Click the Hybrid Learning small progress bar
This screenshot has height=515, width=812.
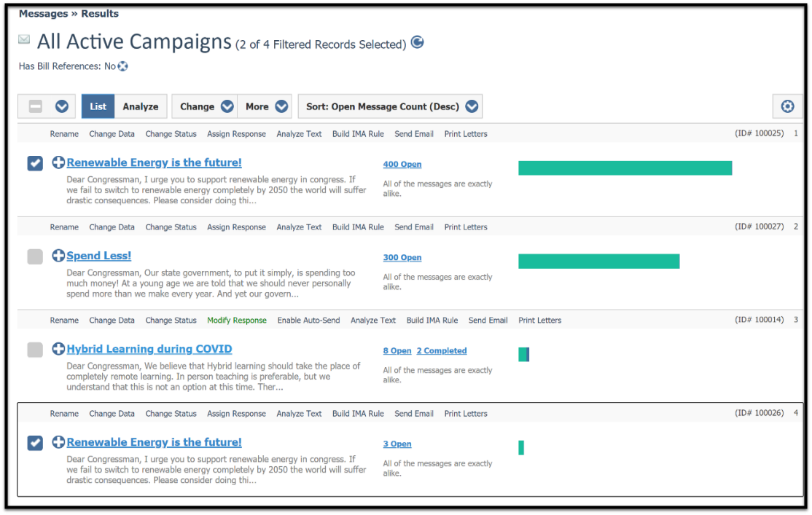pos(523,354)
